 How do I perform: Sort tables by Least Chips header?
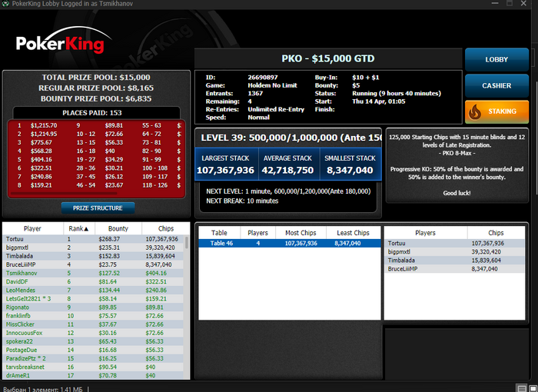[x=353, y=233]
